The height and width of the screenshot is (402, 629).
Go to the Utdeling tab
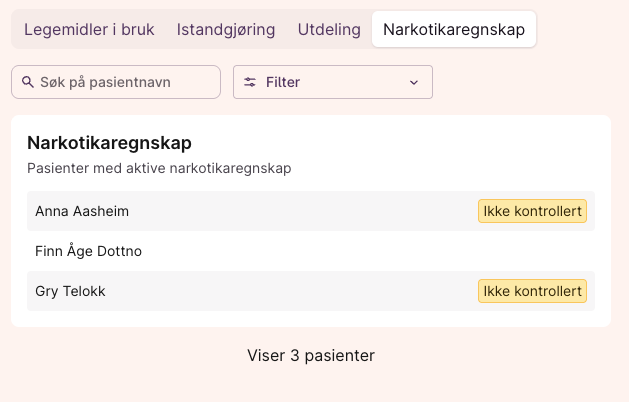[329, 29]
